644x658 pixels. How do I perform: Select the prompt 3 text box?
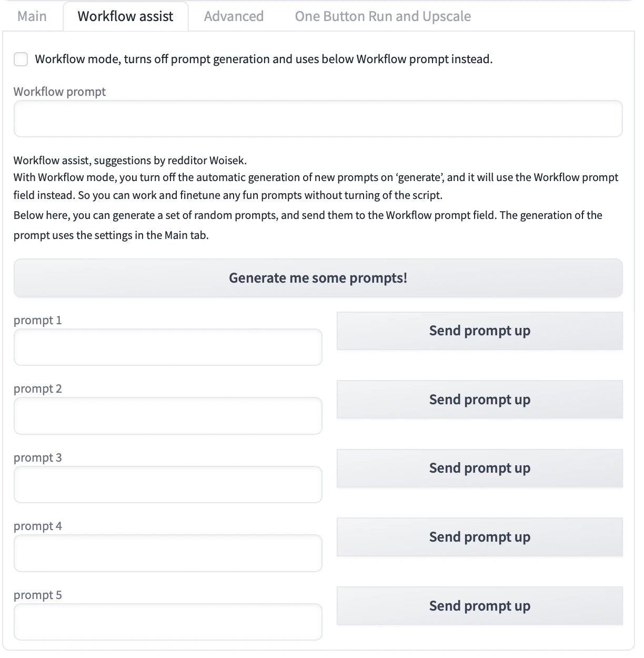coord(168,484)
